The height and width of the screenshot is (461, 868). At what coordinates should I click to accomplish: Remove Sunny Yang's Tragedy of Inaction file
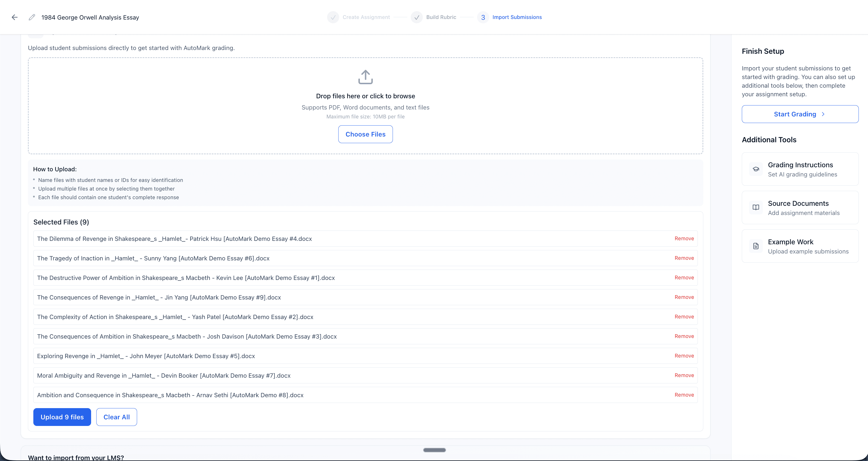[684, 258]
